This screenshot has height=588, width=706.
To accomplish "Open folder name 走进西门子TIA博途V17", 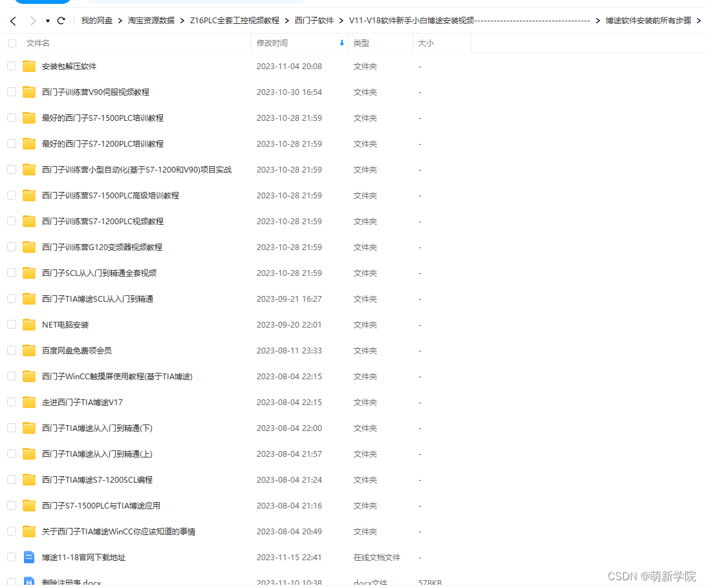I will point(82,402).
